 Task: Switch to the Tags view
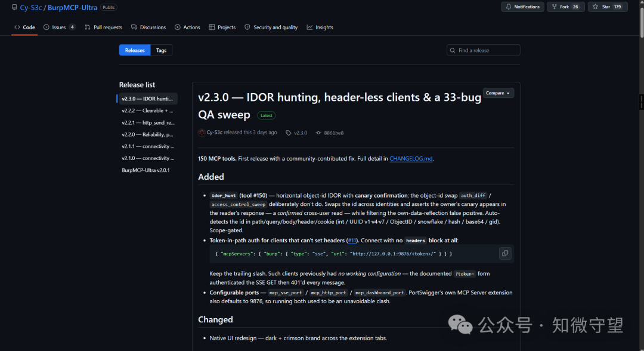[x=162, y=50]
